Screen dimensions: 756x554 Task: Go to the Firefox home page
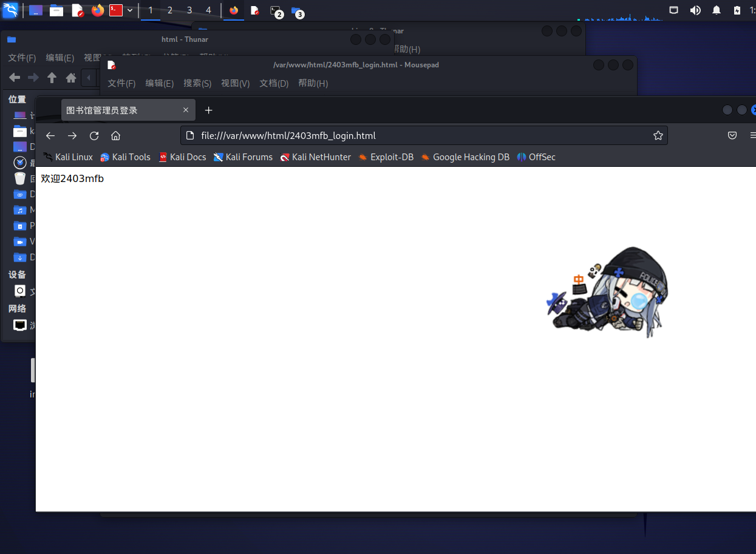coord(116,135)
